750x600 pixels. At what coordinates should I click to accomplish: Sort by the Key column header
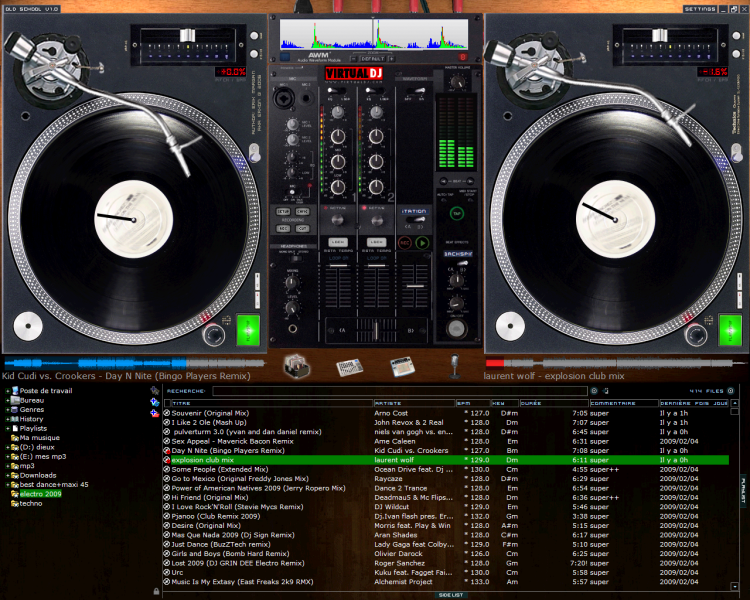[505, 403]
